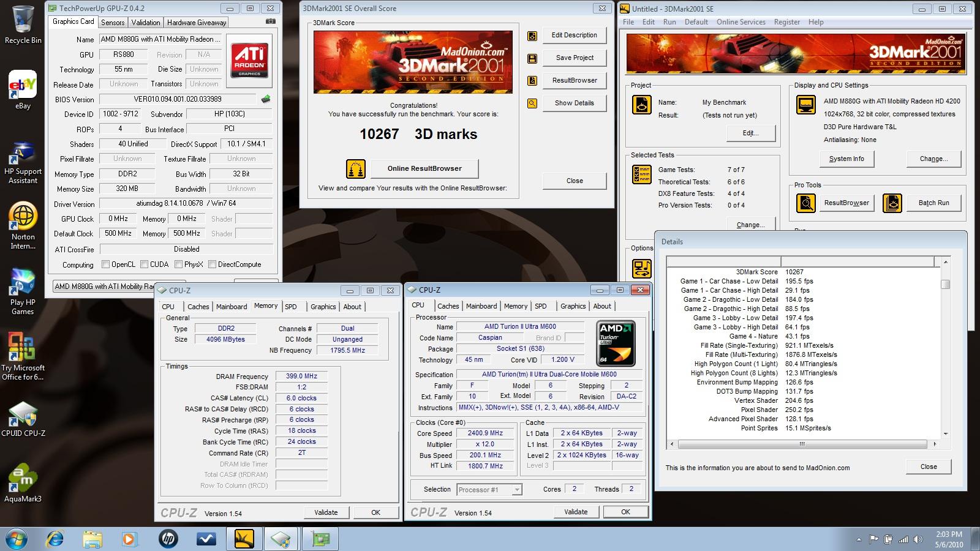
Task: Click the scroll down arrow in Details list
Action: (946, 433)
